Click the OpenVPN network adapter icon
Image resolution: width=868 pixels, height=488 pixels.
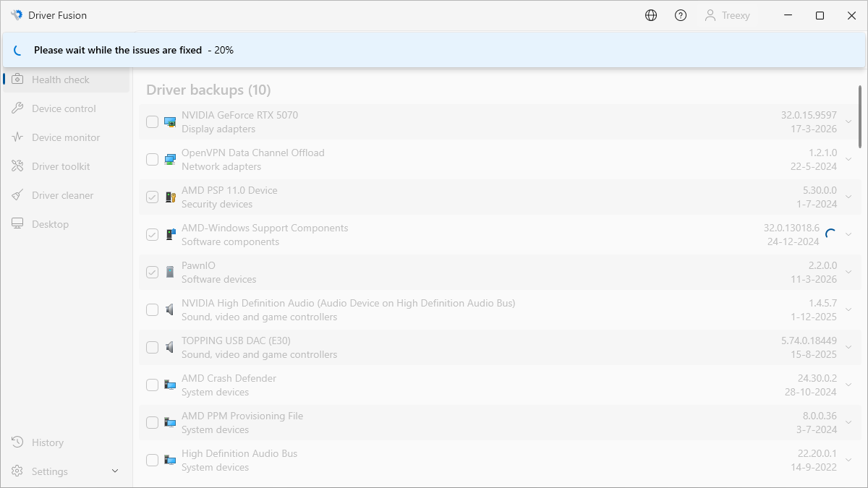(x=170, y=160)
